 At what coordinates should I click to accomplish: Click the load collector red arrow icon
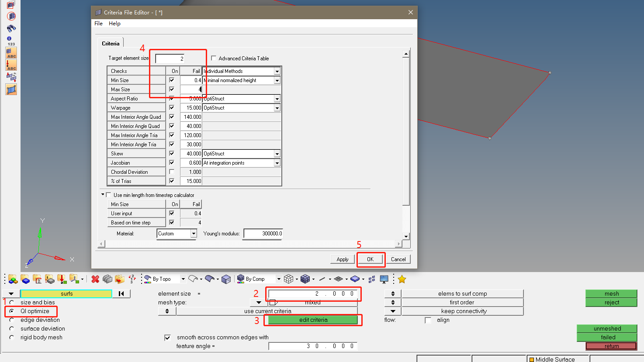62,279
